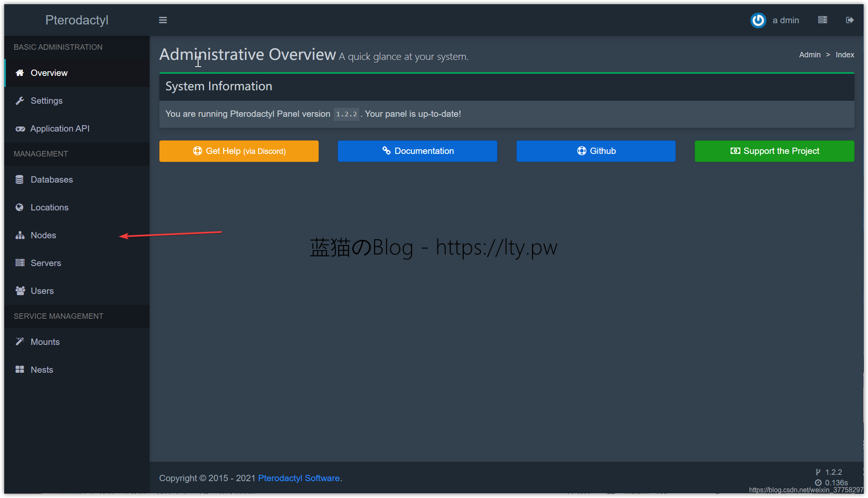Click the Locations globe icon
Viewport: 868px width, 498px height.
tap(19, 207)
